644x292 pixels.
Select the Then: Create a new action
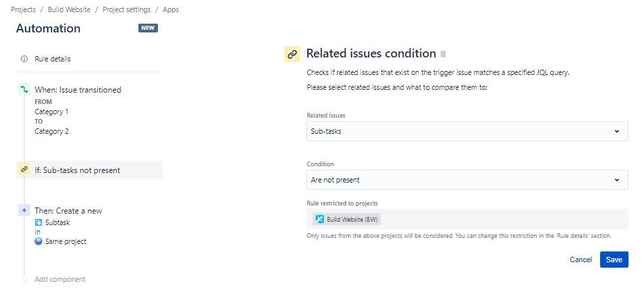coord(68,210)
